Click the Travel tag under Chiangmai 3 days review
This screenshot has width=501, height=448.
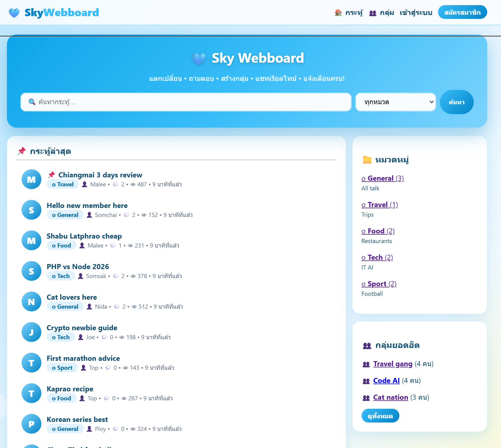[63, 184]
